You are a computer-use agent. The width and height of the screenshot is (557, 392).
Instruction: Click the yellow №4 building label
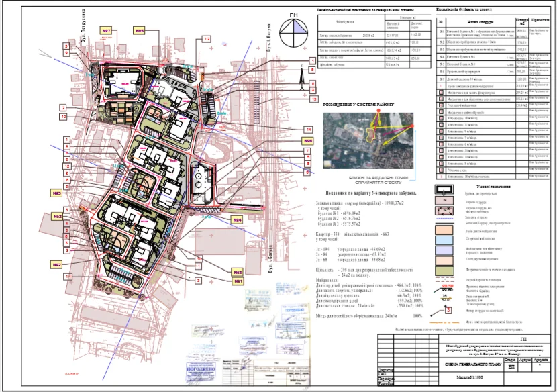coord(236,219)
